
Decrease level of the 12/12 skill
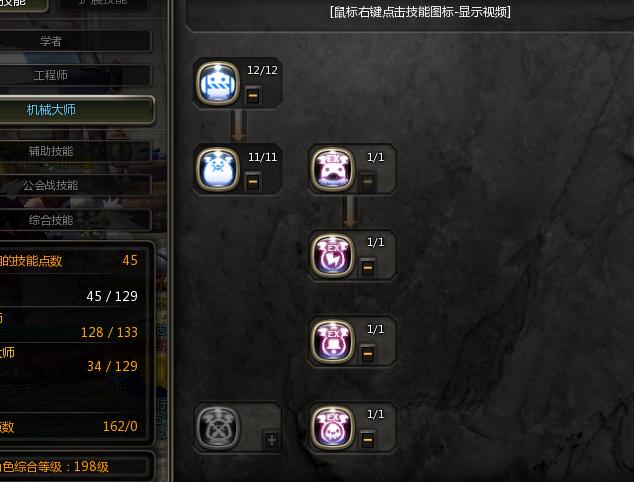click(253, 95)
